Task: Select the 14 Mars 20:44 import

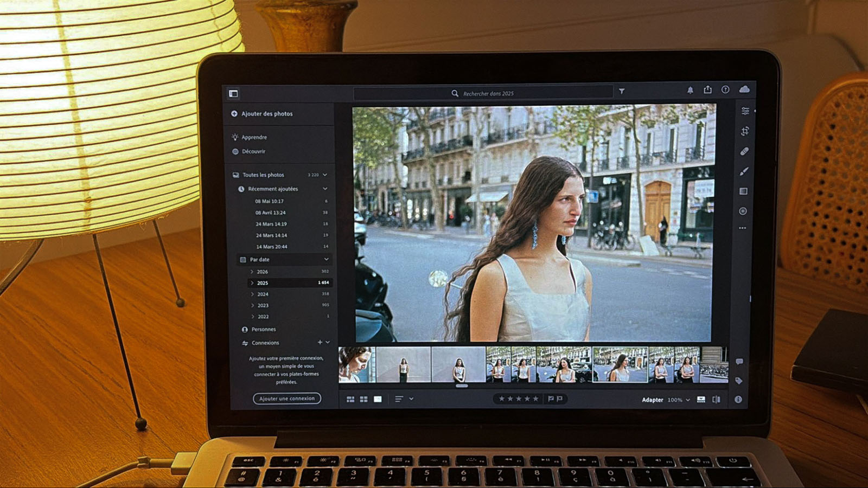Action: click(x=292, y=247)
